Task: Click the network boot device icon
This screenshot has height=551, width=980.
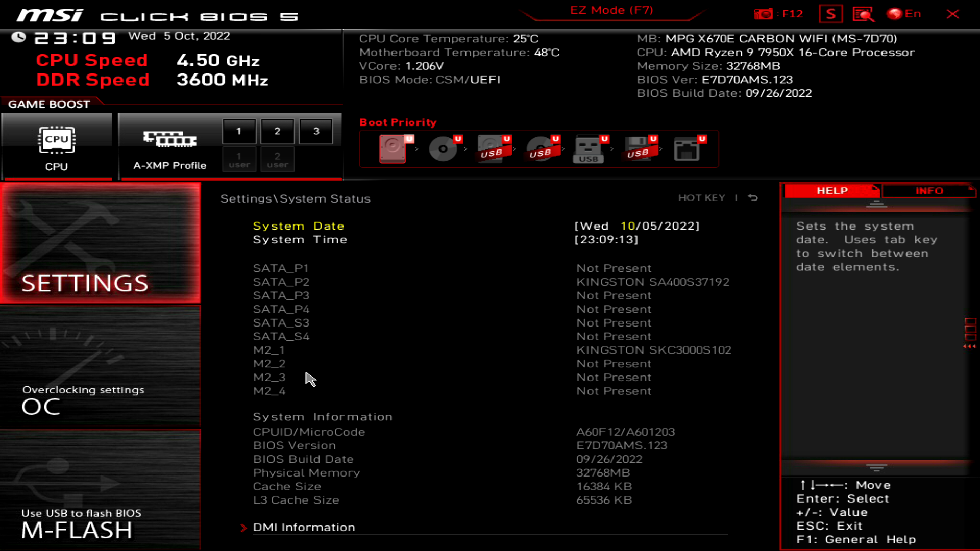Action: (687, 148)
